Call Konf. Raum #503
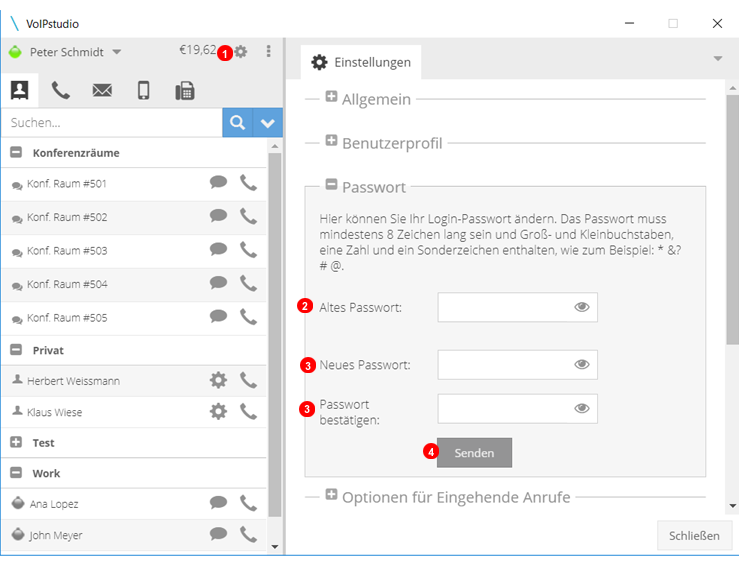739x576 pixels. tap(248, 250)
